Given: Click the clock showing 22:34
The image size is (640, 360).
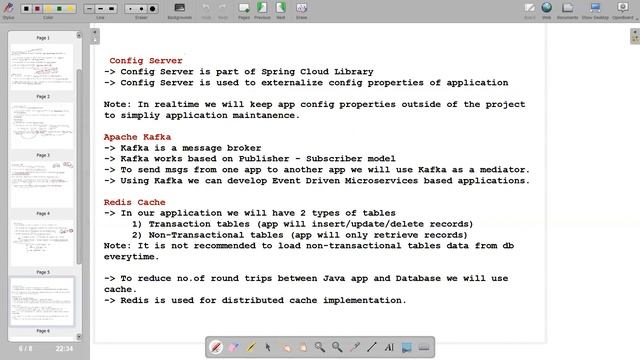Looking at the screenshot, I should pos(64,348).
